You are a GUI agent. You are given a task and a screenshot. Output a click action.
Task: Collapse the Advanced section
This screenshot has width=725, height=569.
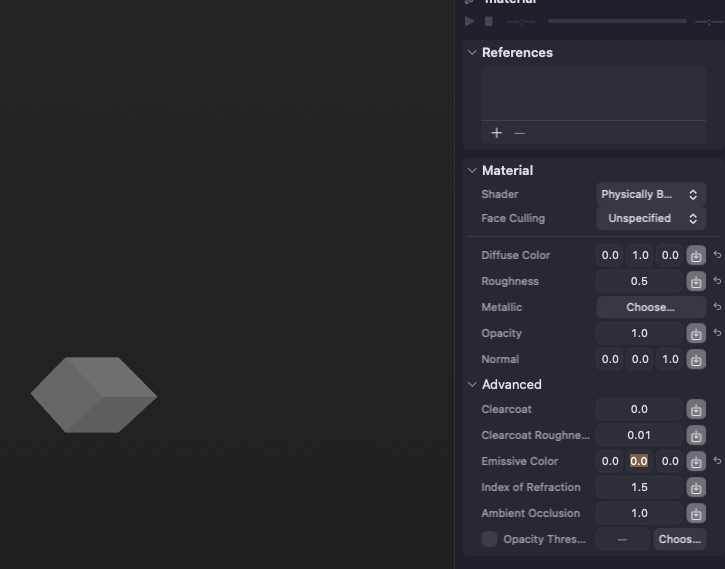pyautogui.click(x=472, y=384)
